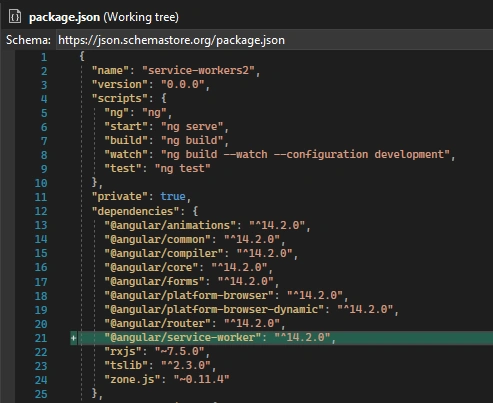Image resolution: width=493 pixels, height=403 pixels.
Task: Click the "@angular/platform-browser-dynamic" key
Action: tap(214, 310)
